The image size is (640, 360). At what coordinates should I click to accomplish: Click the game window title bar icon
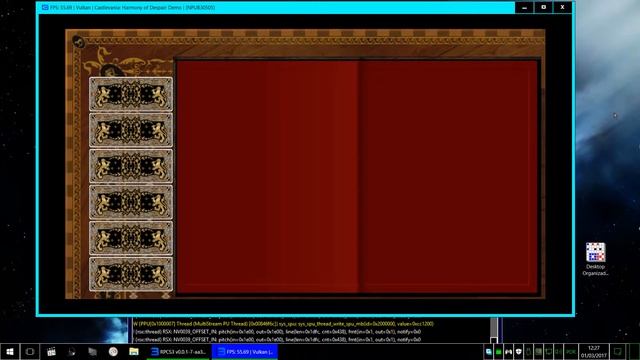(45, 7)
